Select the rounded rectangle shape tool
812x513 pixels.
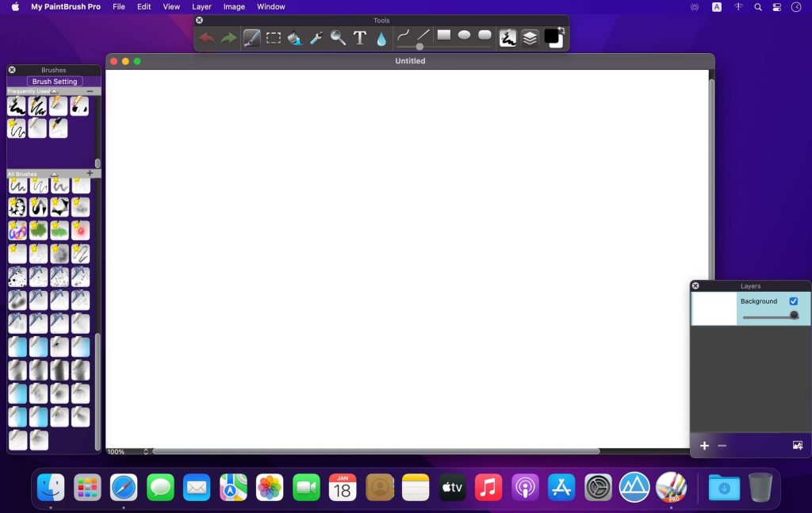pyautogui.click(x=485, y=35)
